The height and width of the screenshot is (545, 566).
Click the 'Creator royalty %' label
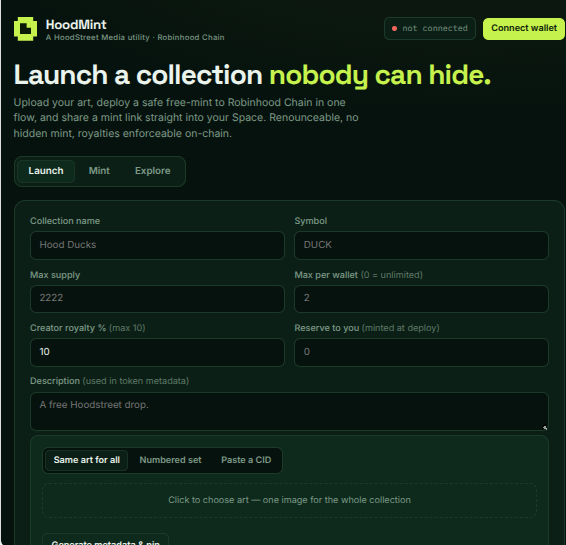pyautogui.click(x=68, y=328)
